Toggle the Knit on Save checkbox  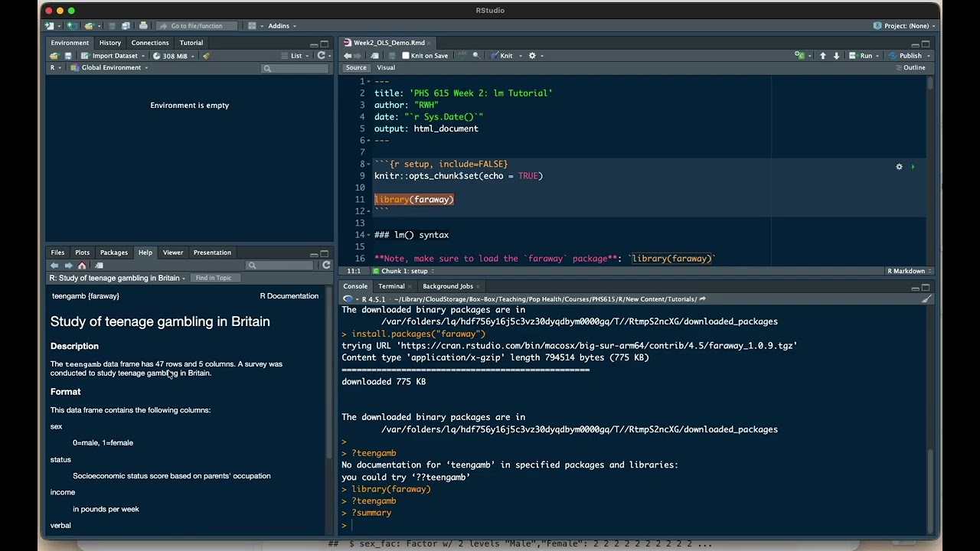406,56
